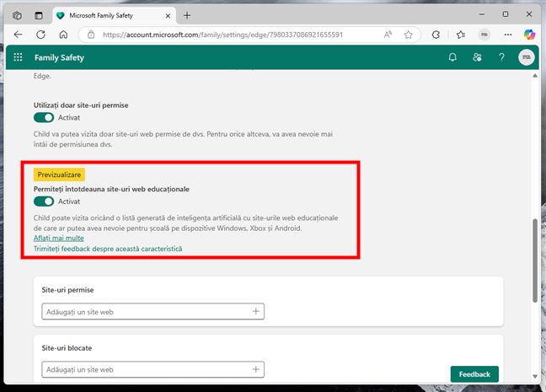Activate Read aloud icon in address bar
The width and height of the screenshot is (546, 392).
[x=388, y=35]
